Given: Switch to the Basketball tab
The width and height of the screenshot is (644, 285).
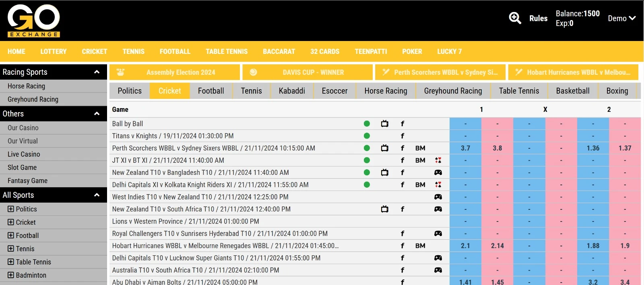Looking at the screenshot, I should (x=573, y=91).
